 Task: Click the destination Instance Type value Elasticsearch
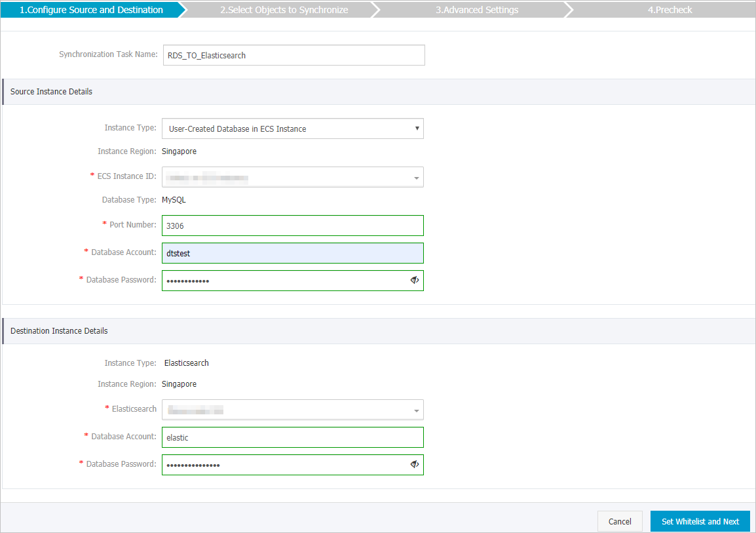coord(186,363)
